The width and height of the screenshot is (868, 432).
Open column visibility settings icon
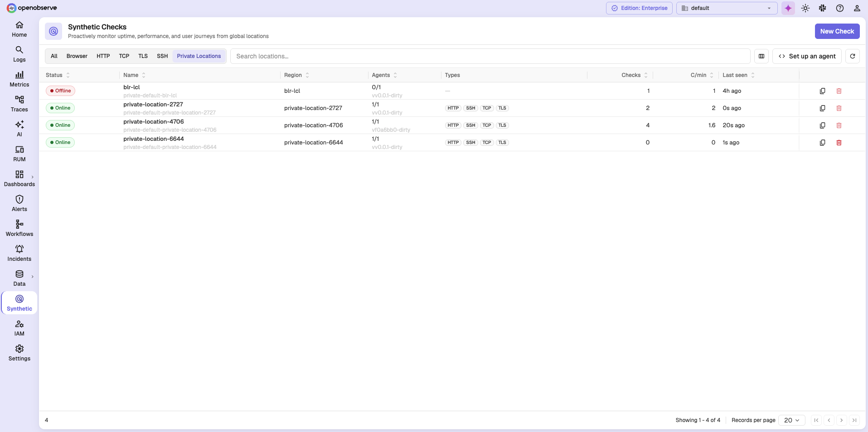tap(761, 56)
